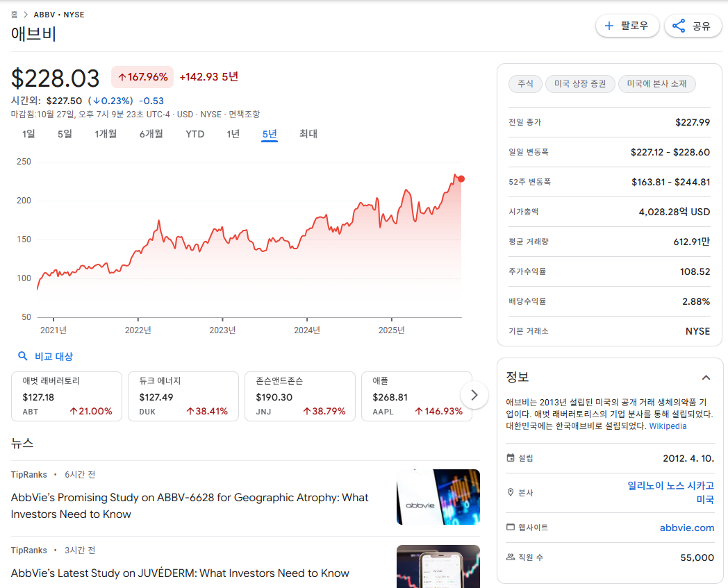Click the breadcrumb chevron after 홈
728x588 pixels.
(x=26, y=15)
